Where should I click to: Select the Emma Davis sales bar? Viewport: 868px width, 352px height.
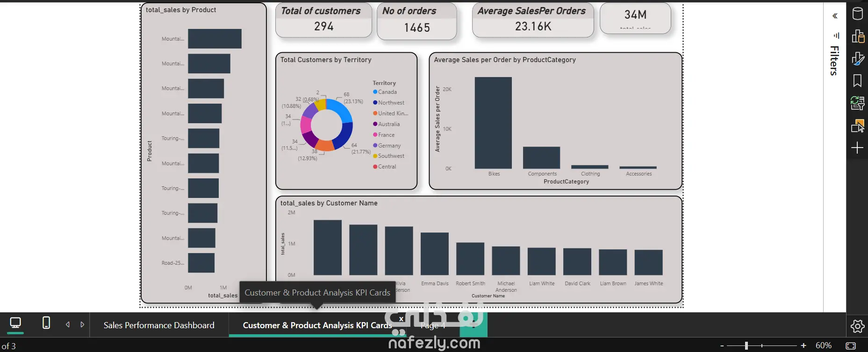click(x=435, y=254)
